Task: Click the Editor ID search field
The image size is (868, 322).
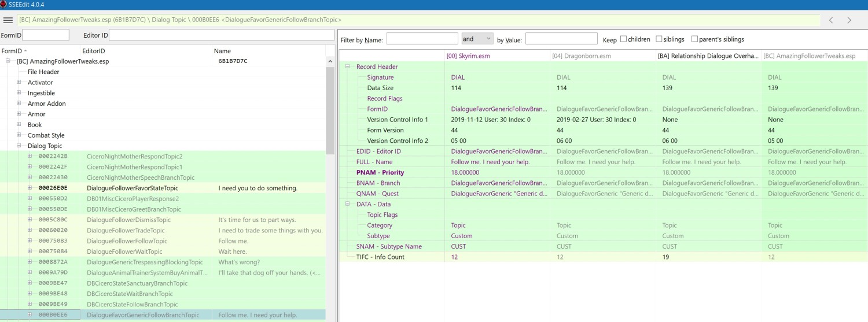Action: pyautogui.click(x=222, y=35)
